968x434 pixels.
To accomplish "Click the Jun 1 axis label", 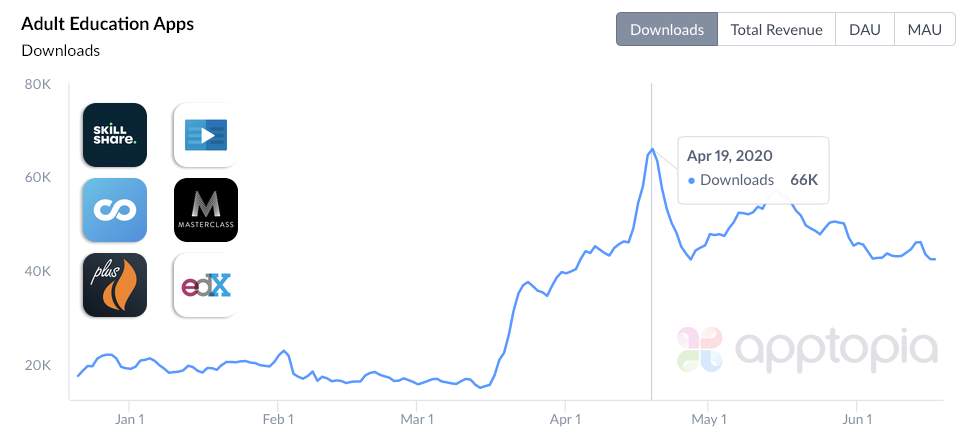I will [857, 418].
